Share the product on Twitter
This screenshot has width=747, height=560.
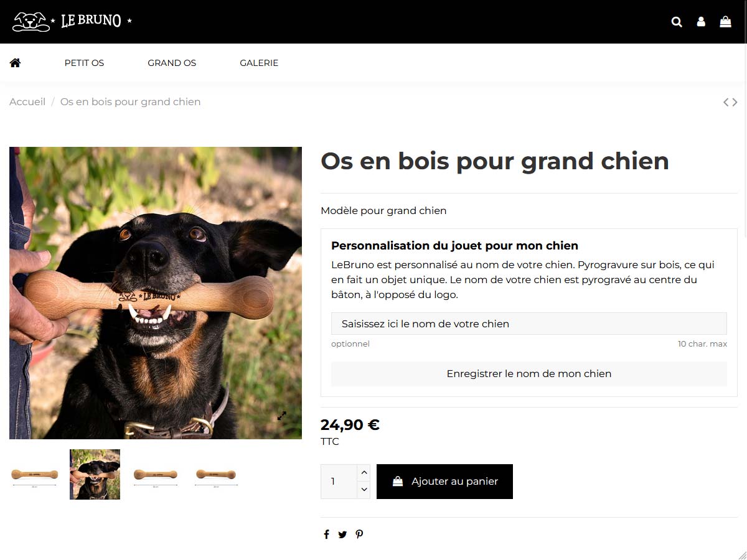point(342,534)
